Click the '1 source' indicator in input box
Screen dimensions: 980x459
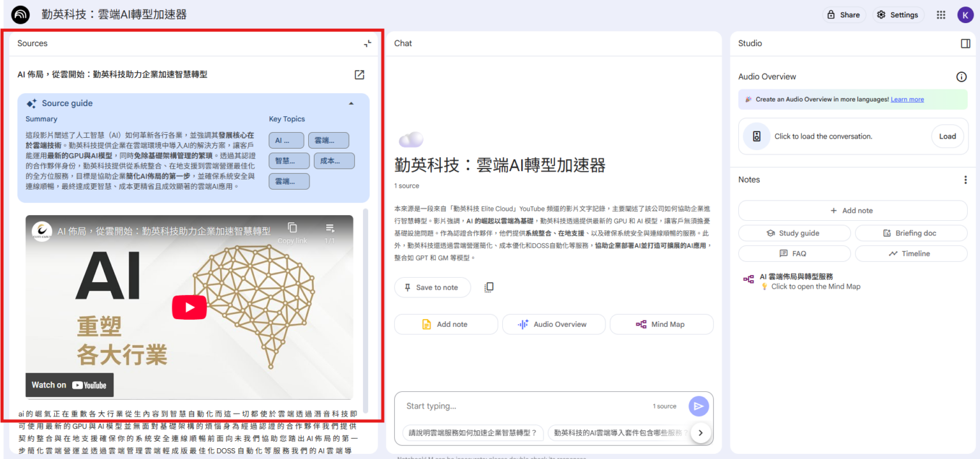[664, 406]
